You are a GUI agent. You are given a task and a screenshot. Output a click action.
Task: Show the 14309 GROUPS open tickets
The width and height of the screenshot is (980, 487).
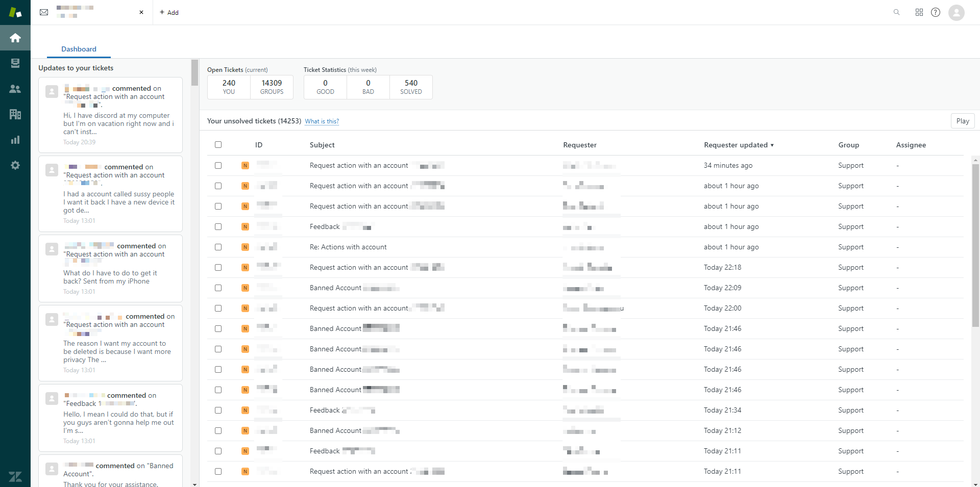tap(272, 87)
